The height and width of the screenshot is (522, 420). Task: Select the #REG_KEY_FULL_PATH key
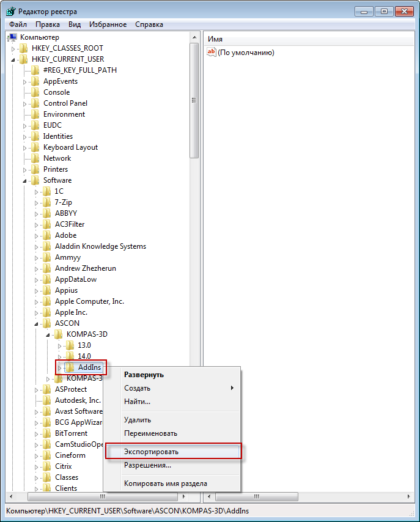[80, 70]
